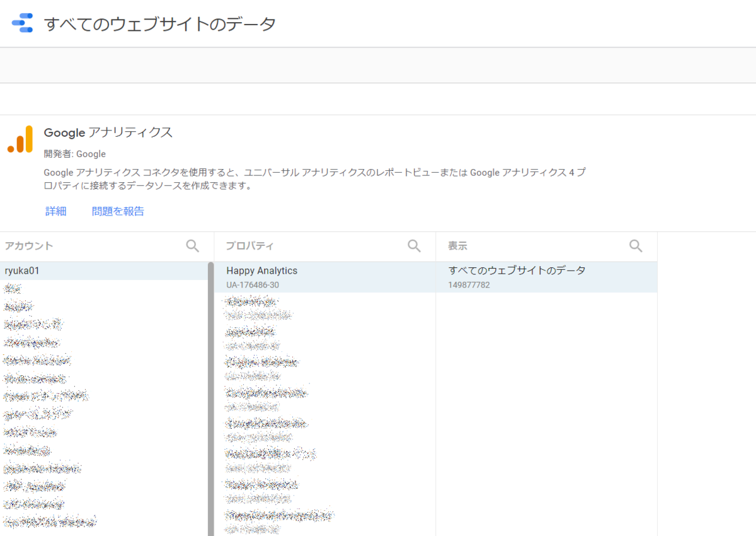Choose the すべてのウェブサイトのデータ view row
756x536 pixels.
pyautogui.click(x=546, y=277)
